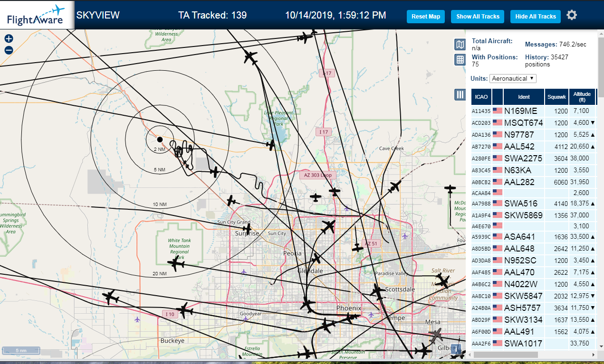Select the SKW3134 ident in the table

pyautogui.click(x=523, y=320)
